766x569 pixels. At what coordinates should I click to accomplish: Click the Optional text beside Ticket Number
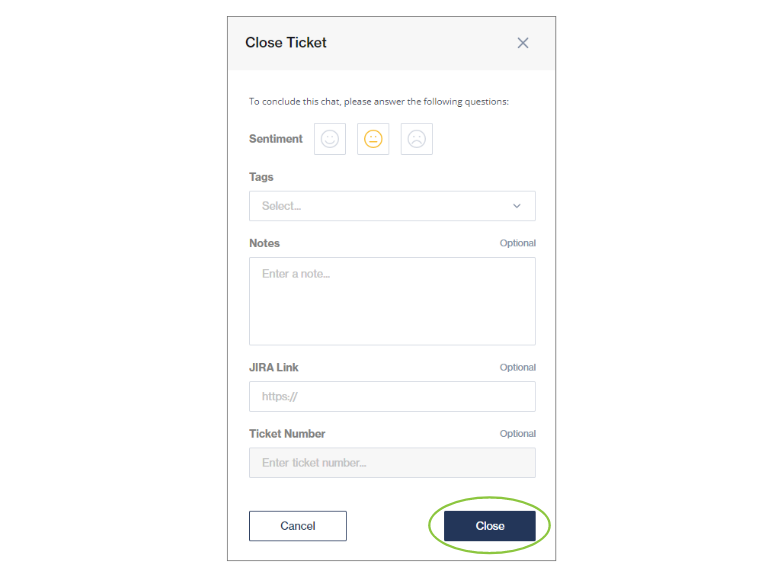coord(518,434)
